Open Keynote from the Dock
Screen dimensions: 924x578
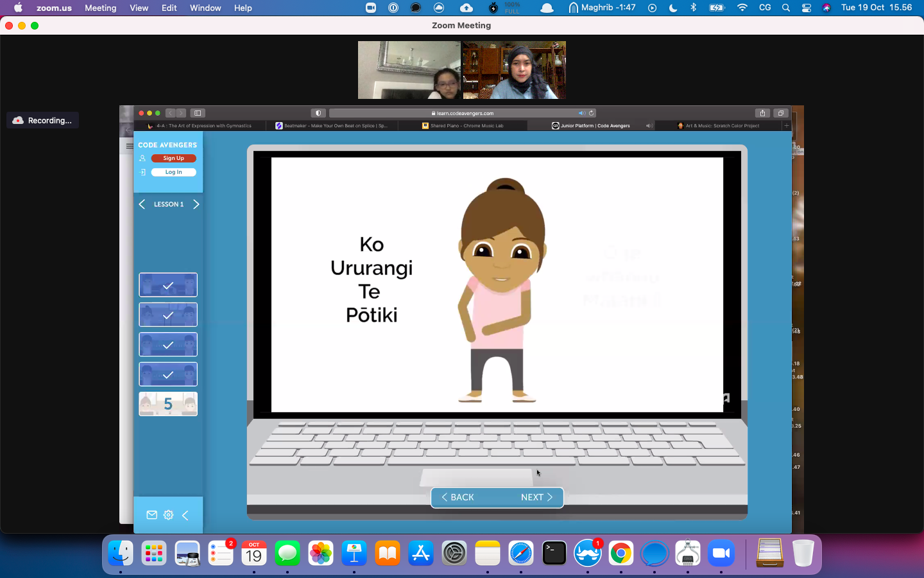coord(354,553)
